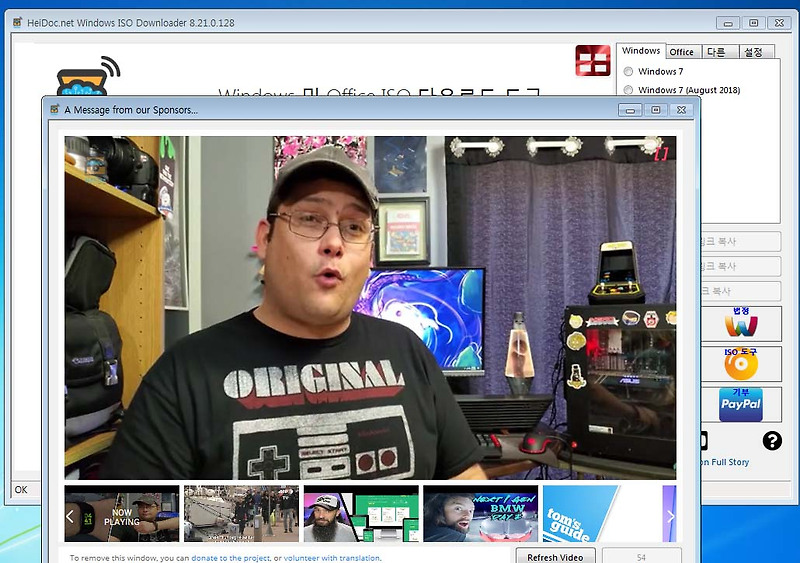Click the HeiDoc window title bar icon
800x563 pixels.
point(17,22)
